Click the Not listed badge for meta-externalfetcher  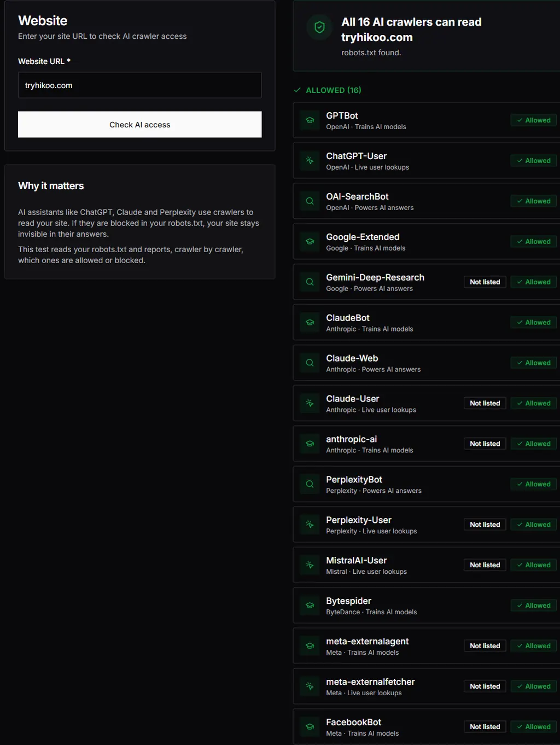485,687
